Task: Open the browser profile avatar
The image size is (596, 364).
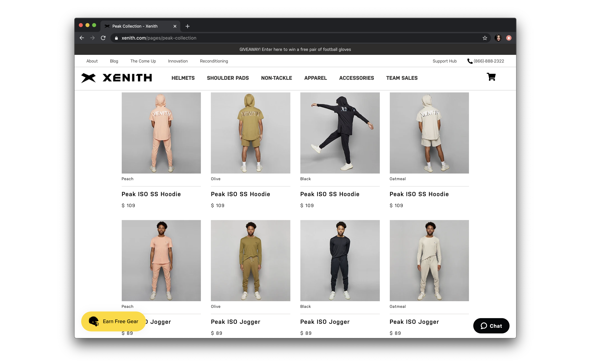Action: click(x=498, y=38)
